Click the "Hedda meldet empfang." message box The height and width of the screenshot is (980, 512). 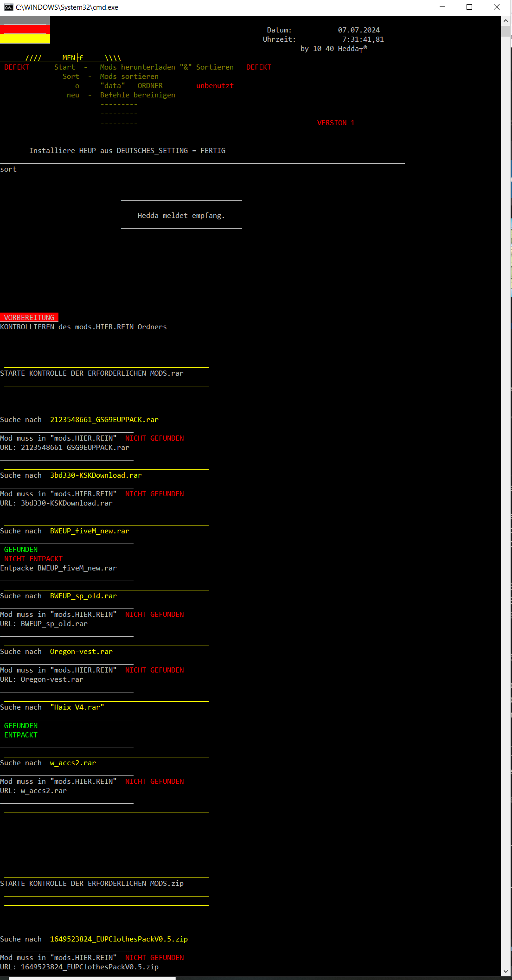(x=181, y=216)
